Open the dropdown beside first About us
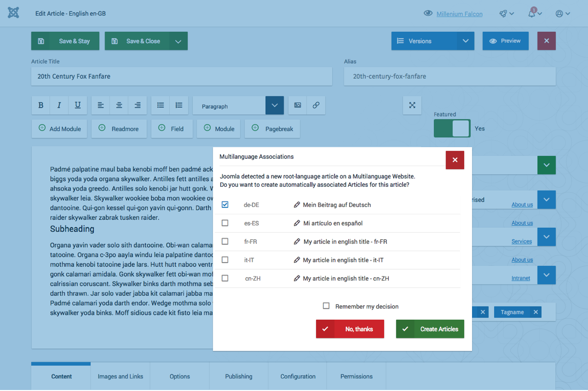This screenshot has height=391, width=588. 546,200
